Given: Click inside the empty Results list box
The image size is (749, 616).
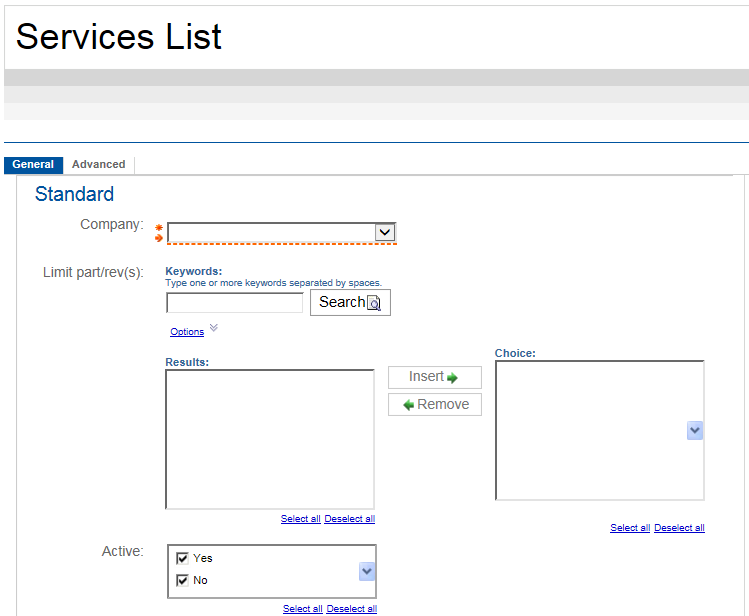Looking at the screenshot, I should 269,439.
